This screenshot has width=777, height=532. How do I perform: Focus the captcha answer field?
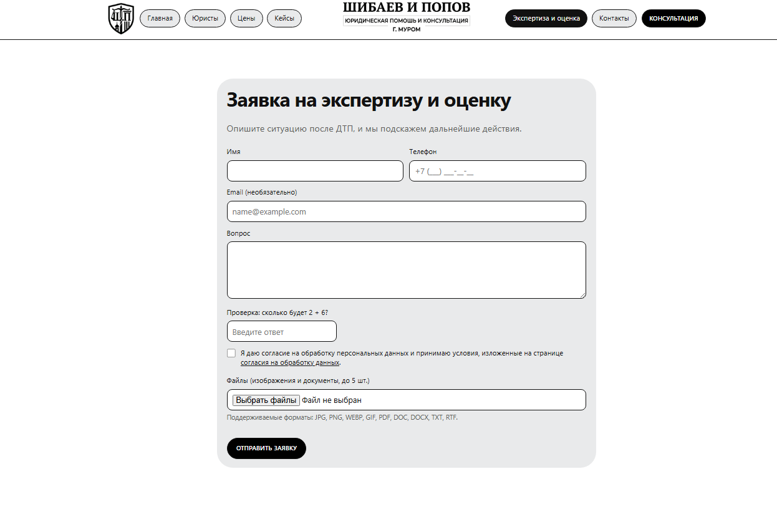point(282,331)
